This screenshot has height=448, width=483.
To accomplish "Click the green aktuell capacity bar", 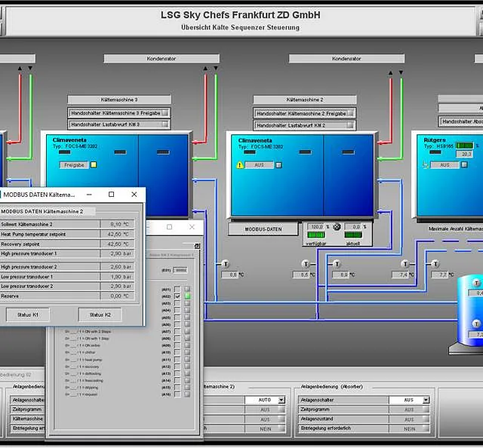I will point(353,235).
